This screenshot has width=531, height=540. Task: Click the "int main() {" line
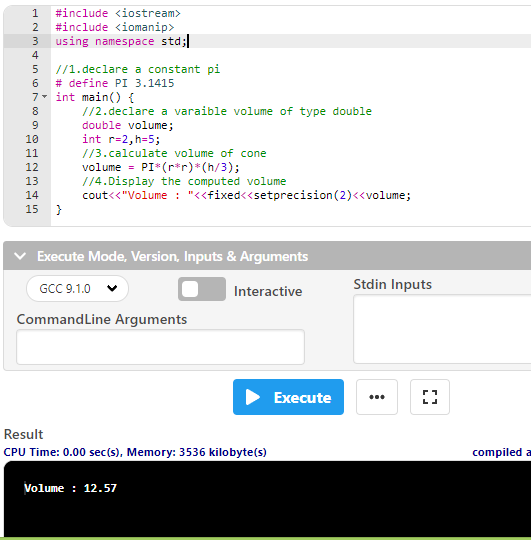point(95,97)
